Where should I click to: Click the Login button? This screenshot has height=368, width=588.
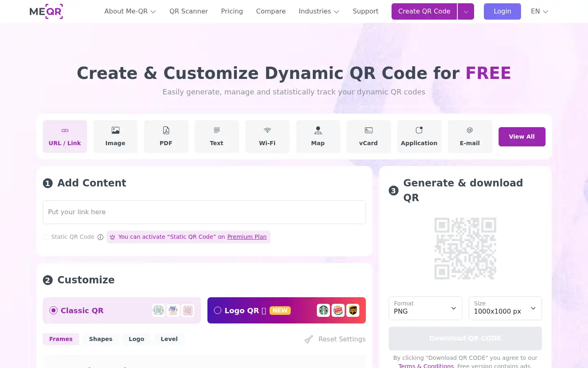502,11
